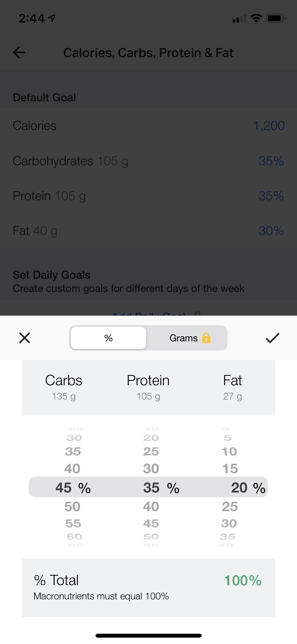Open the Protein 35% goal row

(148, 196)
